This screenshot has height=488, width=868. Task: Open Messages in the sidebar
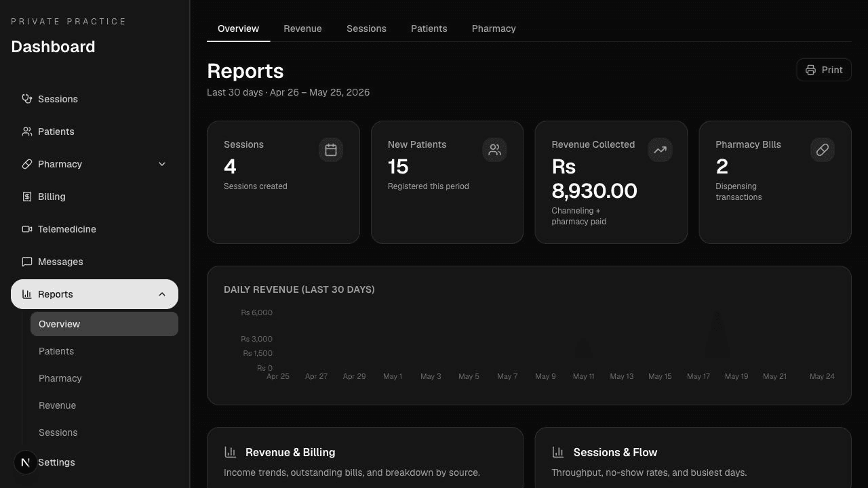pos(94,262)
